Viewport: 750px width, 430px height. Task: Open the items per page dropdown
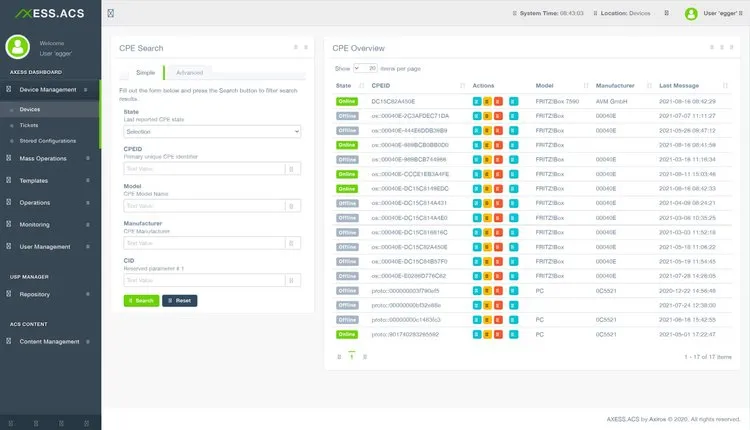click(365, 68)
